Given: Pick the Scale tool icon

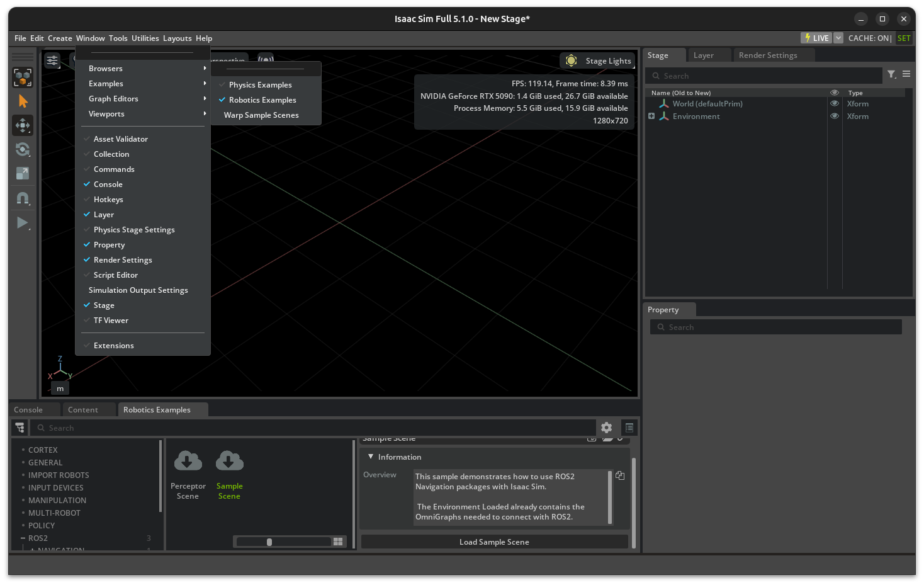Looking at the screenshot, I should pos(23,173).
